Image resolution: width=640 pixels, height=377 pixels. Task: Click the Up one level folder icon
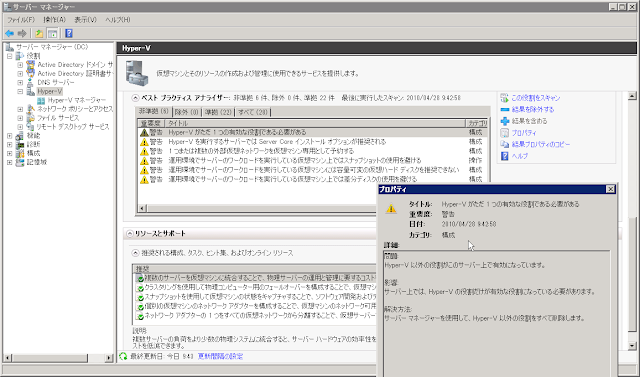[39, 33]
